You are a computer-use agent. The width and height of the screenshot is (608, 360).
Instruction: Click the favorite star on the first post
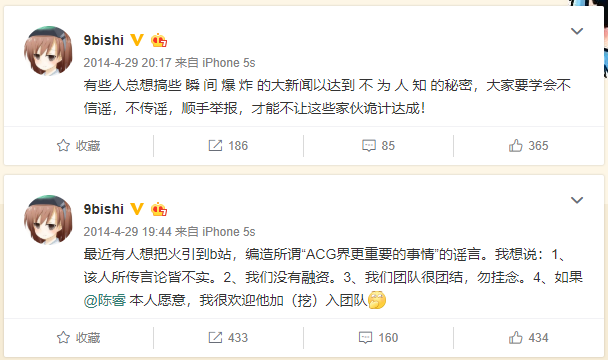(x=63, y=145)
